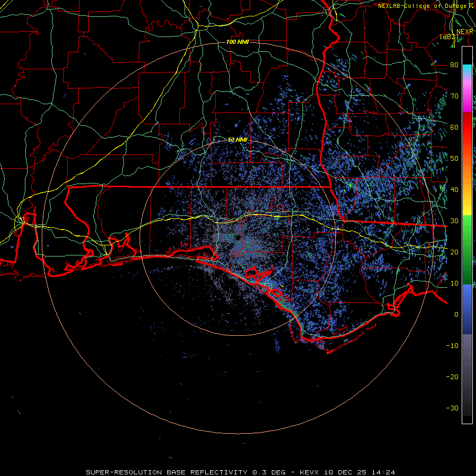476x476 pixels.
Task: Click the 0 dBZ label on the color scale
Action: pos(456,315)
